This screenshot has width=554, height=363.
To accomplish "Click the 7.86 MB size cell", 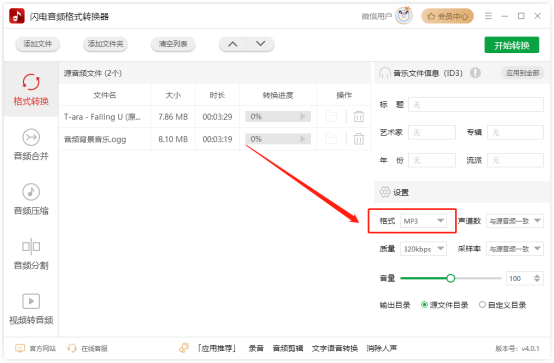I will [173, 117].
